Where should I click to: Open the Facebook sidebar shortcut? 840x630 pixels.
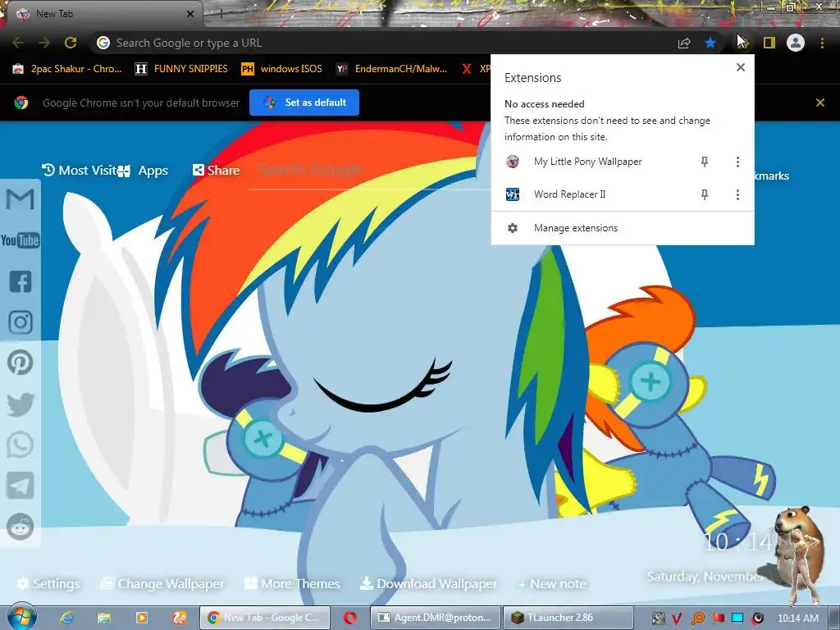click(x=21, y=281)
